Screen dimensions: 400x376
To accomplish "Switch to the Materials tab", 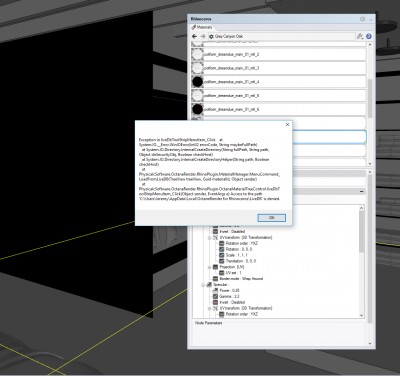I will 202,27.
